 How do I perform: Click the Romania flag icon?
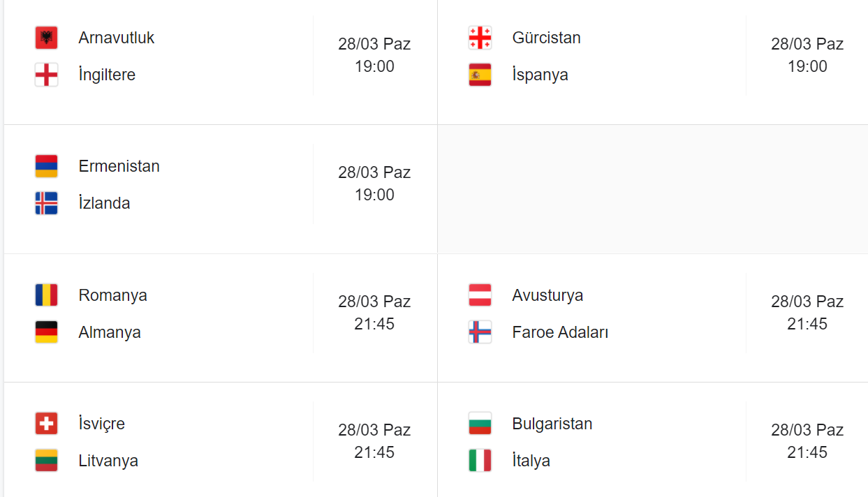pyautogui.click(x=46, y=295)
